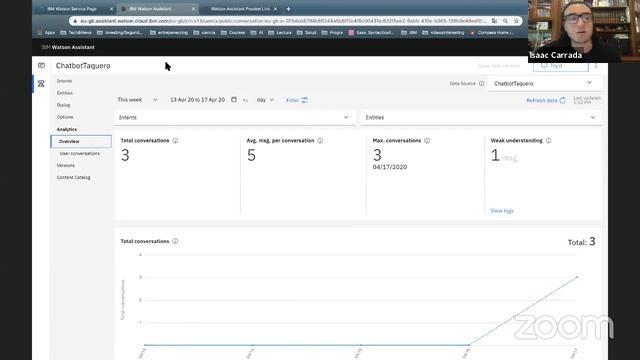This screenshot has width=640, height=360.
Task: Click the Try it button
Action: pos(560,66)
